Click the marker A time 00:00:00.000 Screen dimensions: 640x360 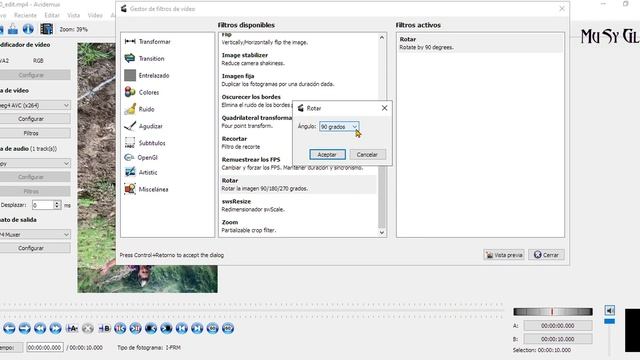(x=558, y=326)
